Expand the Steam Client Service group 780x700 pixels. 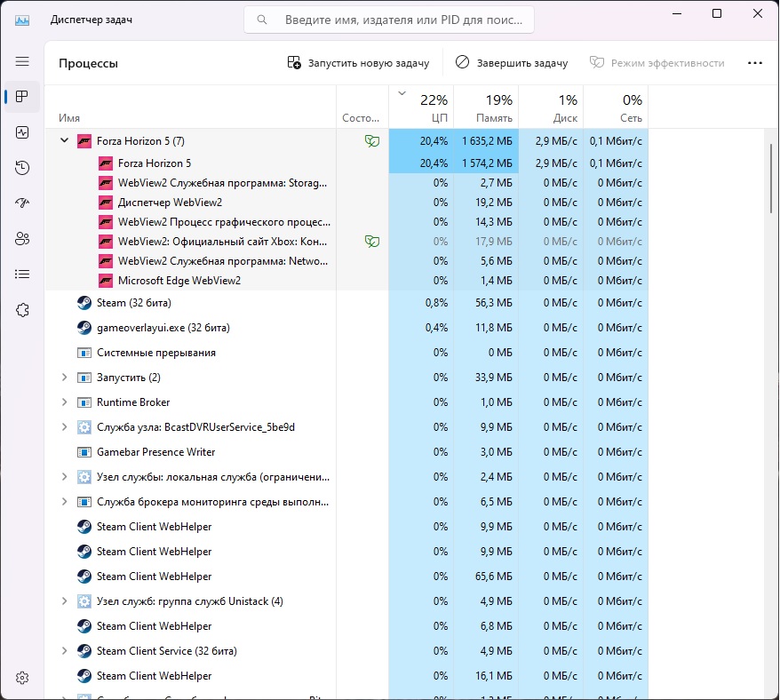pyautogui.click(x=64, y=651)
